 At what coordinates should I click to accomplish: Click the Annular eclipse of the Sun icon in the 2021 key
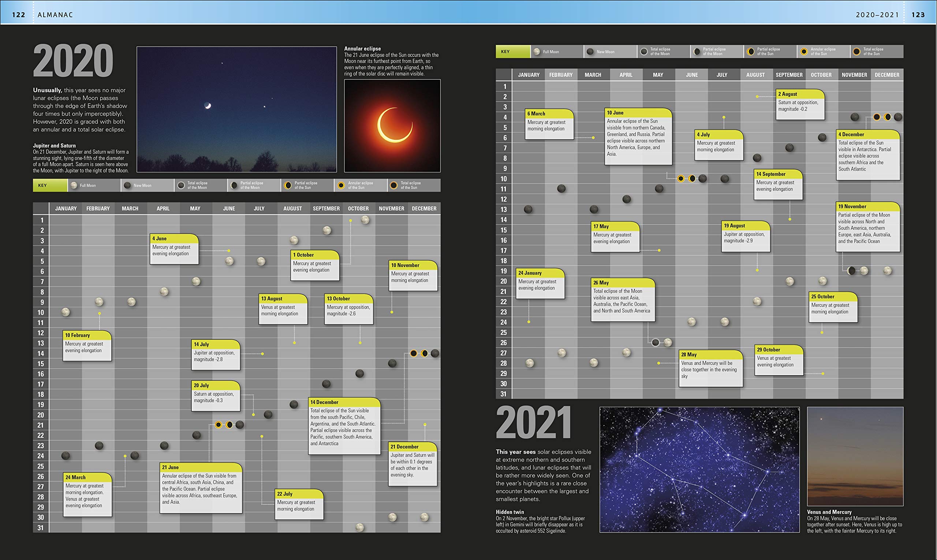pos(804,52)
